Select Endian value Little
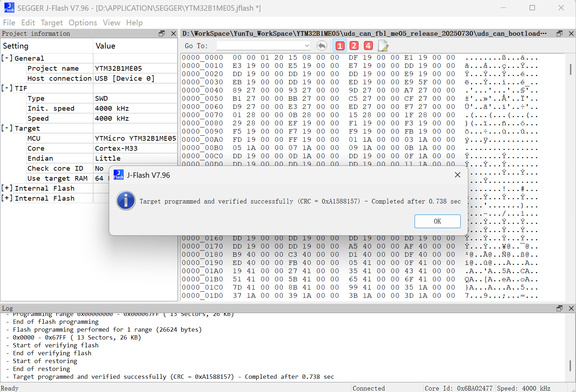 [107, 158]
